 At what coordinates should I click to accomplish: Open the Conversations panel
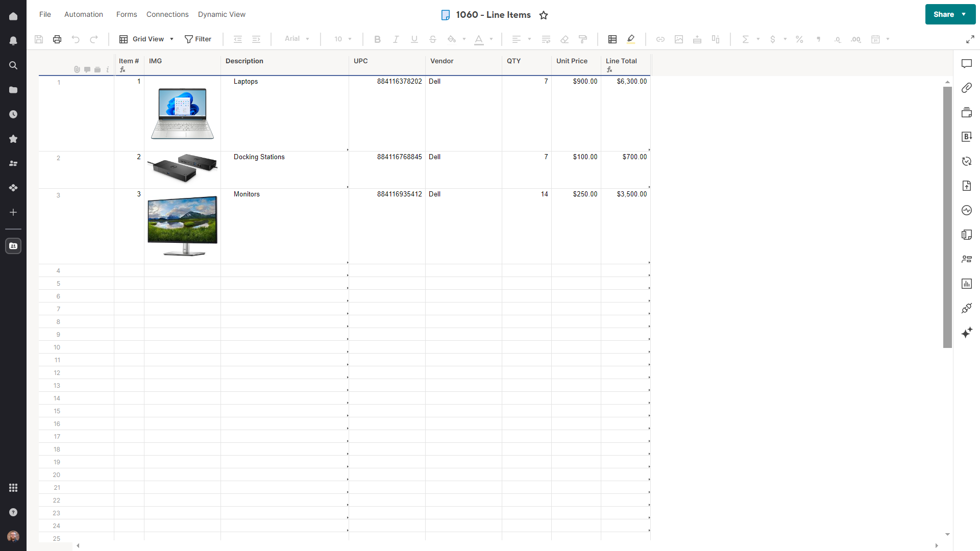tap(967, 63)
